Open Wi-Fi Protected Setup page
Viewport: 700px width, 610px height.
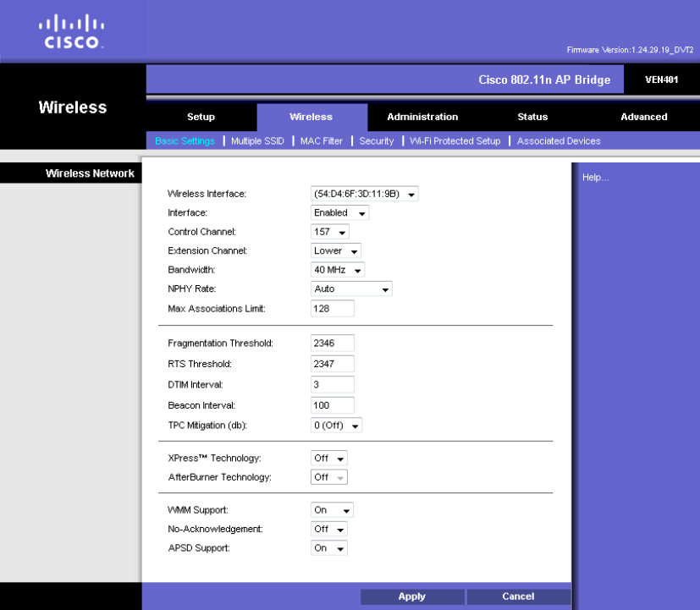(455, 141)
